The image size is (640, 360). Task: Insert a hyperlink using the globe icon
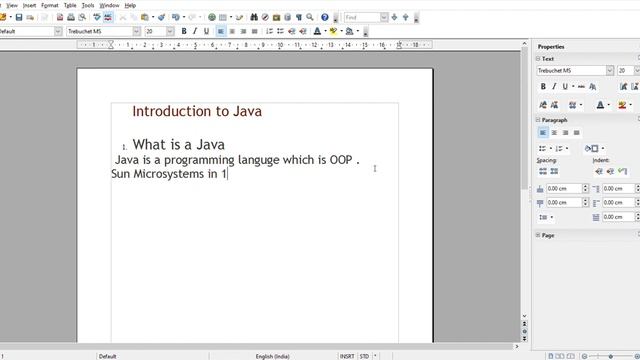[x=212, y=17]
